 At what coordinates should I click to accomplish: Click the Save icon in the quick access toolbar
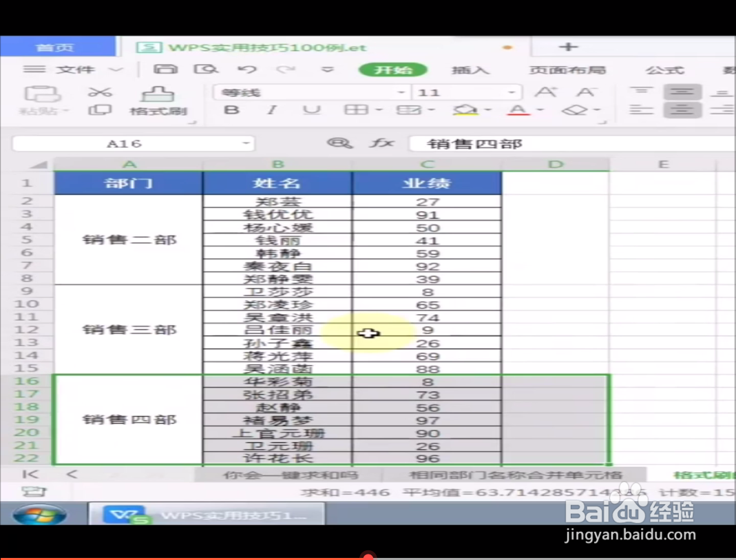coord(167,68)
